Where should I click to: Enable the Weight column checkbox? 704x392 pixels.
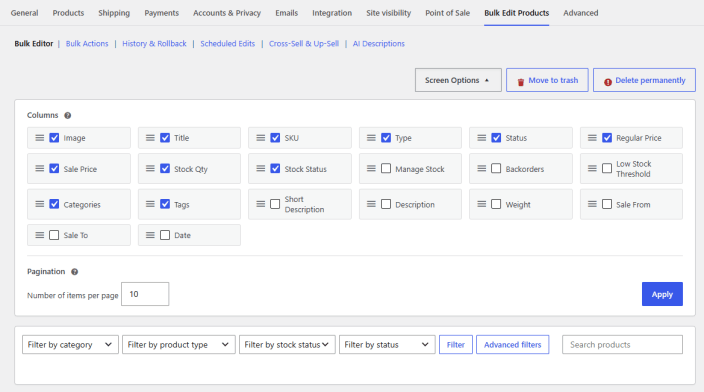click(496, 204)
